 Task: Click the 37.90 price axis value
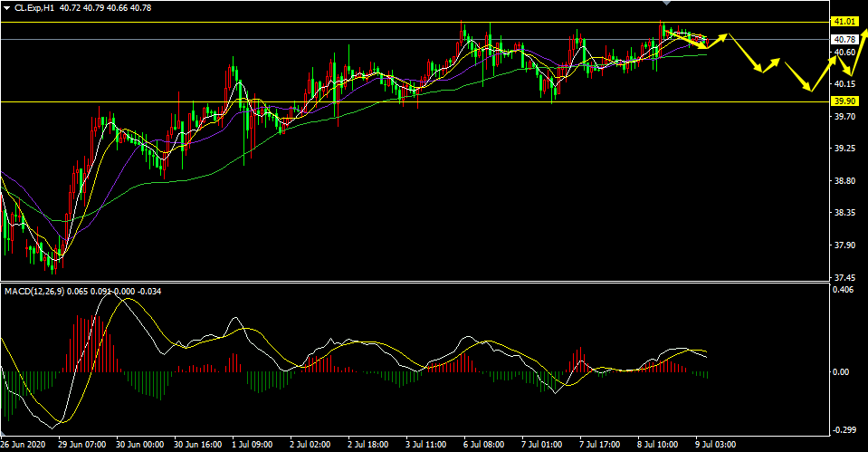(x=844, y=245)
